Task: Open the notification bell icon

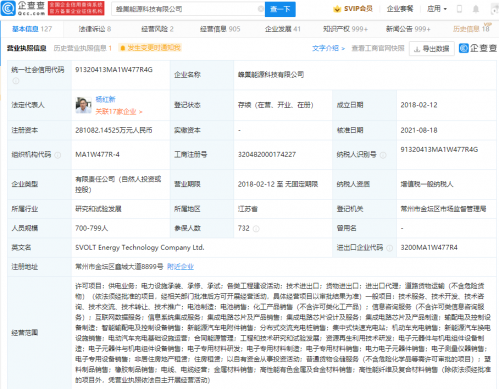Action: 476,9
